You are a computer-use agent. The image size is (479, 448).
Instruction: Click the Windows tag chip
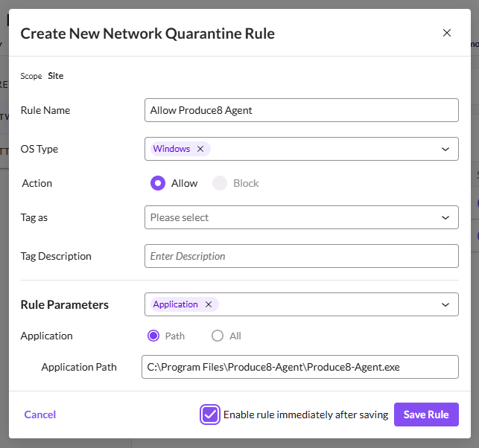(172, 149)
